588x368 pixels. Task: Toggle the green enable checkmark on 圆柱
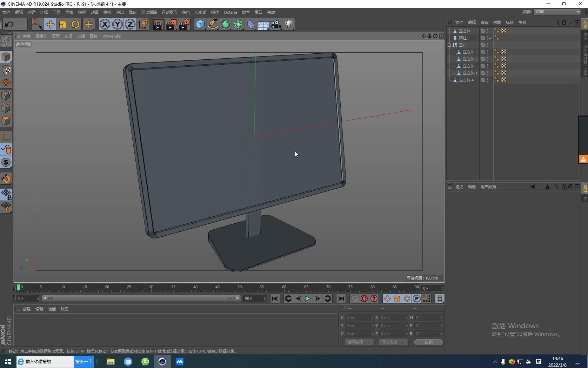[x=490, y=38]
